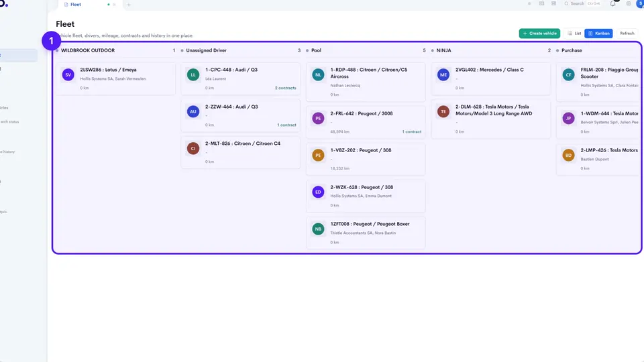The image size is (644, 362).
Task: Close the Fleet tab
Action: [x=114, y=5]
